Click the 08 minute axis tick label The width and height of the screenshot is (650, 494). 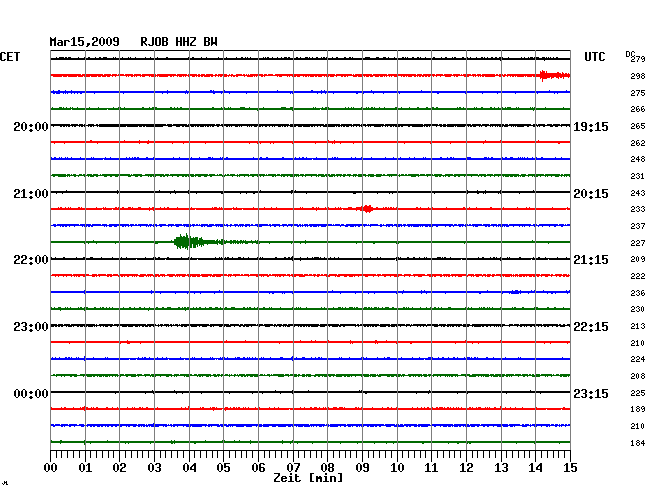(327, 468)
